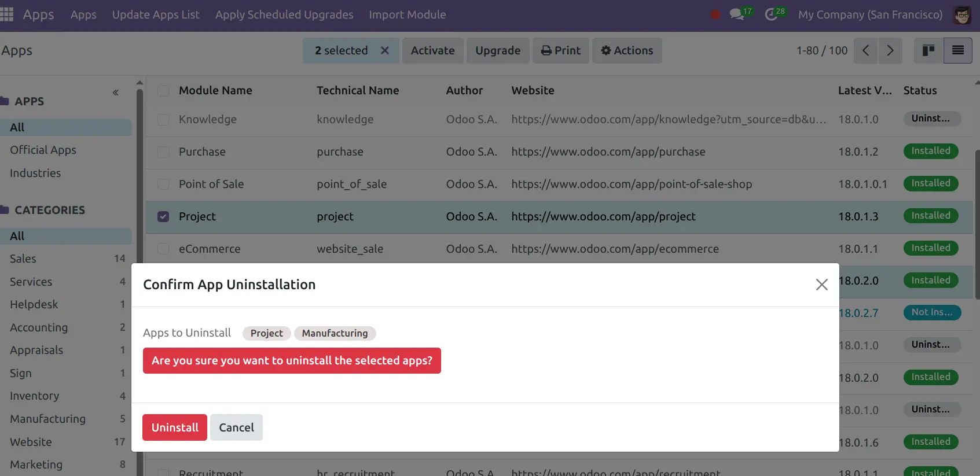Click the point_of_sale technical name cell

[x=351, y=184]
